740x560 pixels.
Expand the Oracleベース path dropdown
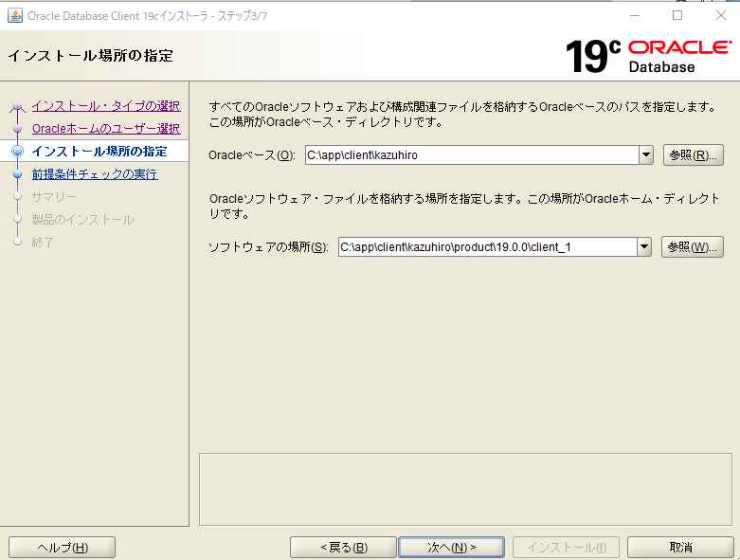click(x=646, y=155)
